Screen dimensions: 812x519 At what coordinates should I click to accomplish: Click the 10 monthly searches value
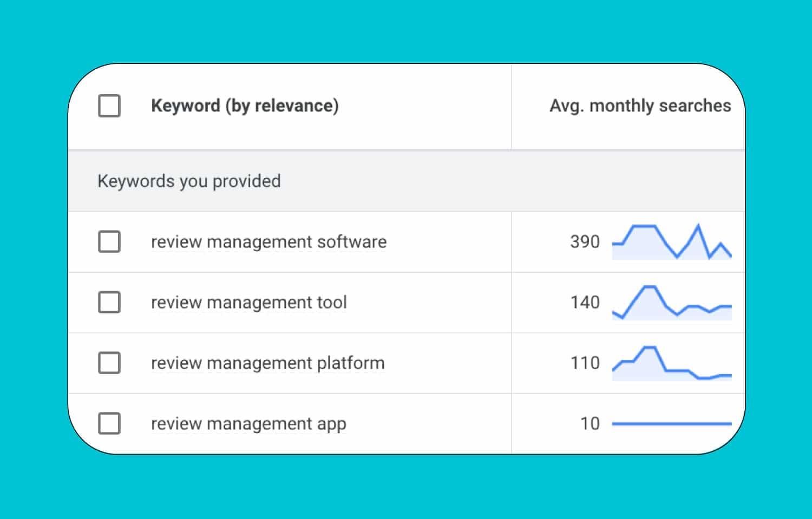coord(590,423)
